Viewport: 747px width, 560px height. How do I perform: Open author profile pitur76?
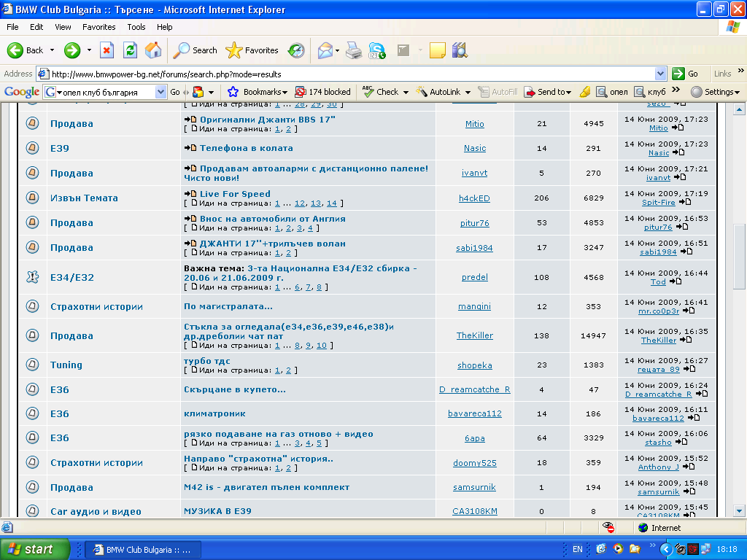tap(474, 223)
